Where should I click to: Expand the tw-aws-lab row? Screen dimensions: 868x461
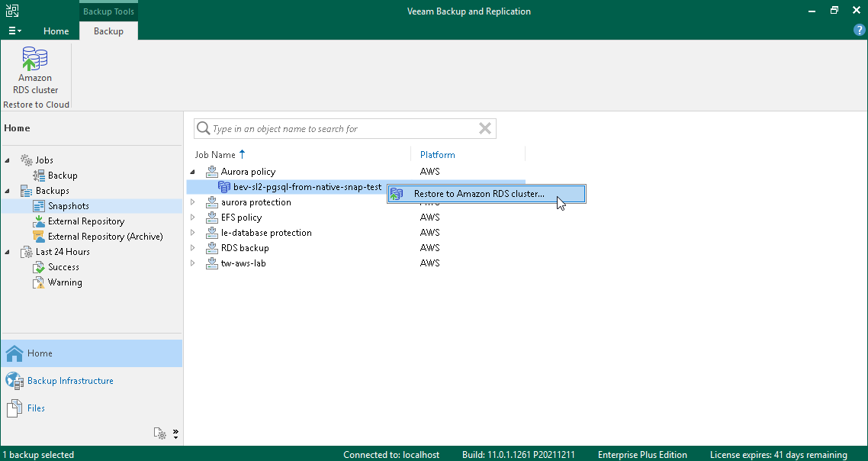click(x=193, y=263)
